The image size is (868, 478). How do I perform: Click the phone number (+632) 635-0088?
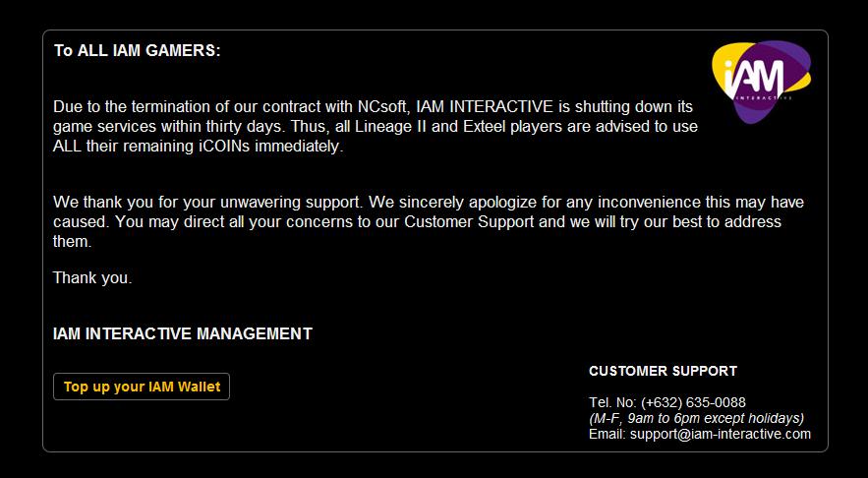(693, 402)
